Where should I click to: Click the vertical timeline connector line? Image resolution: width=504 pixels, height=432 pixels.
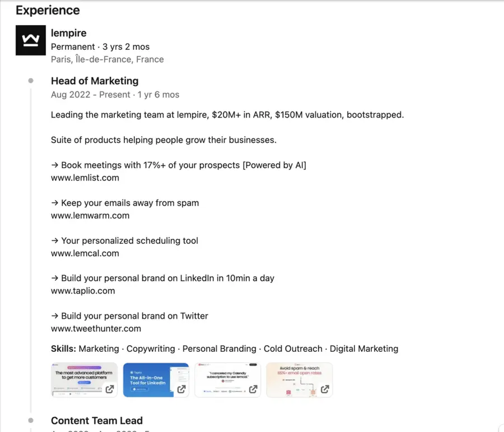tap(31, 252)
